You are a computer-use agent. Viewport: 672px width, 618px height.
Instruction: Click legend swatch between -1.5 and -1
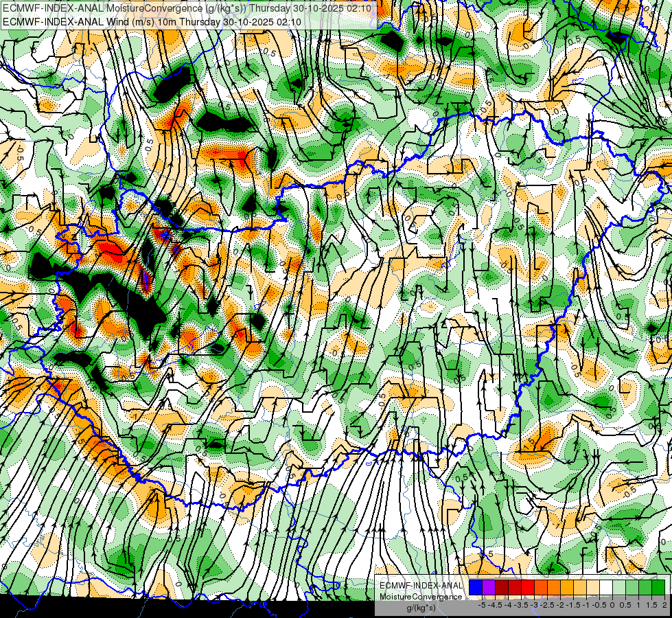click(580, 587)
